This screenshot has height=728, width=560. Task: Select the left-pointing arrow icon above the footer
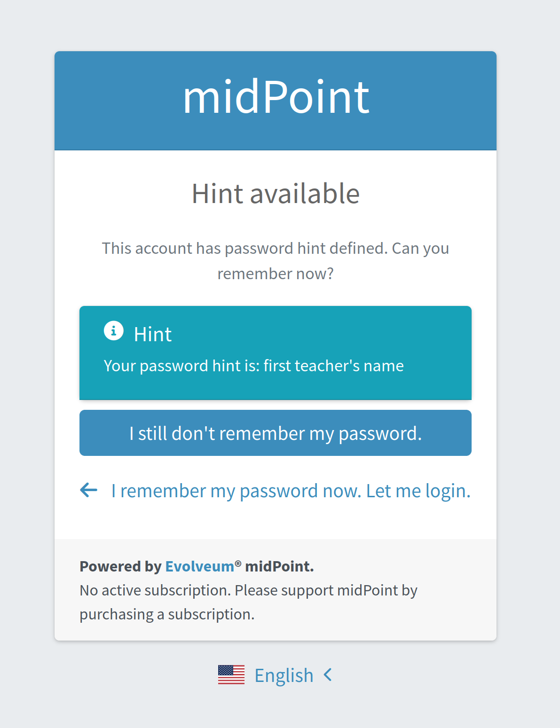click(x=88, y=490)
